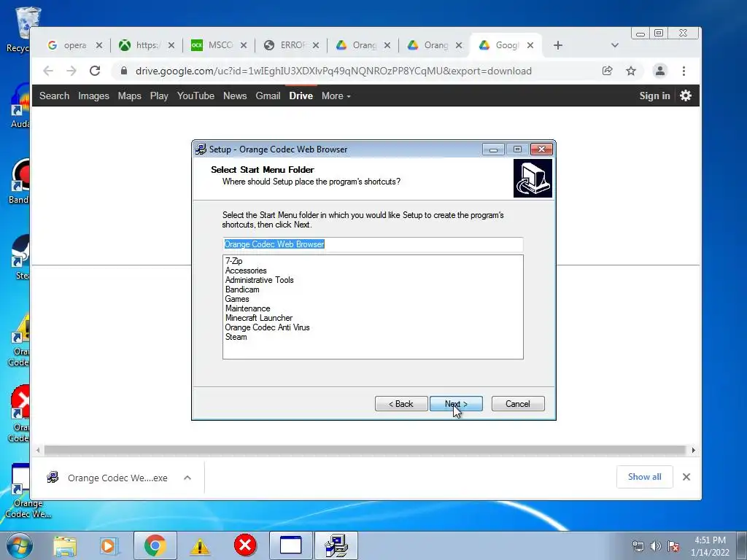Close the ERROR tab

pos(315,45)
